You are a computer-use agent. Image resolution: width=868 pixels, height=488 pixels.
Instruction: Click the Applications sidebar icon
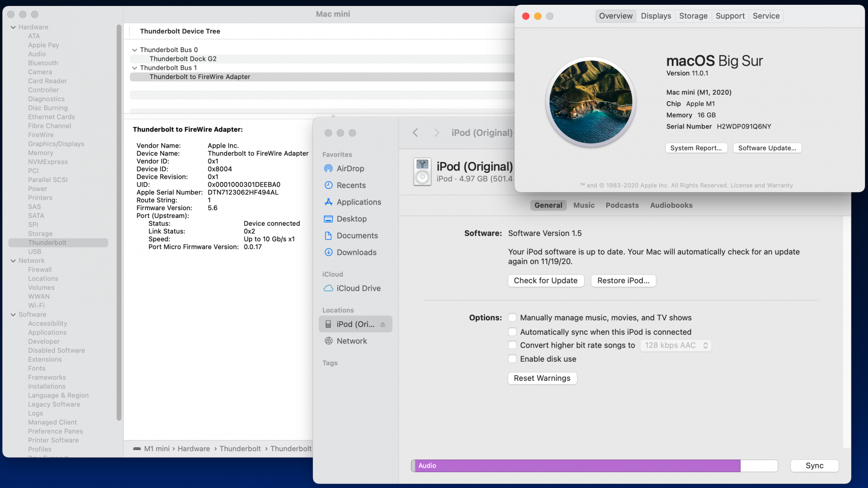point(329,202)
